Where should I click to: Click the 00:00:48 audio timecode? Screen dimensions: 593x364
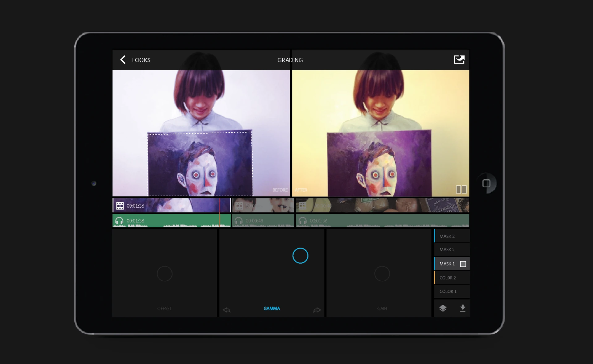(254, 221)
